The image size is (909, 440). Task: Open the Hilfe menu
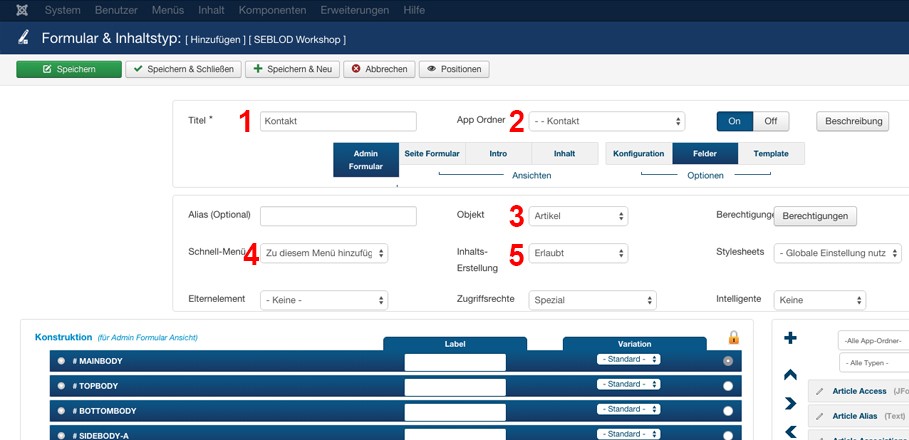(413, 10)
